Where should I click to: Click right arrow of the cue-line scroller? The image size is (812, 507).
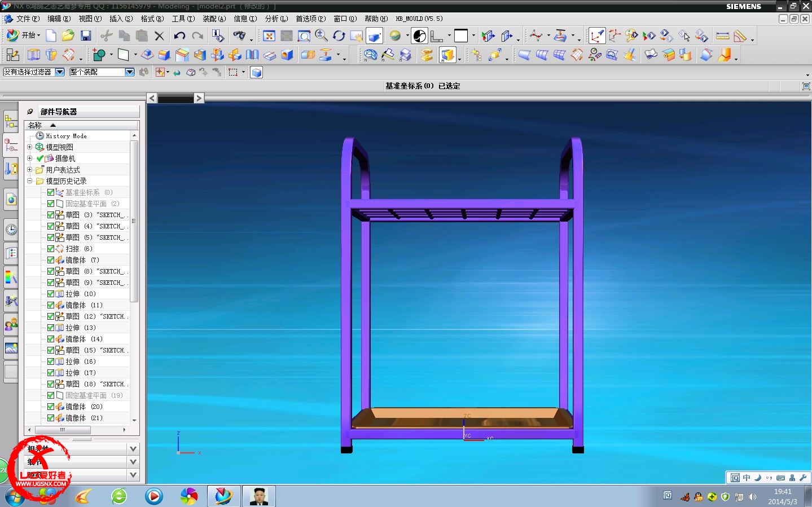[x=199, y=98]
